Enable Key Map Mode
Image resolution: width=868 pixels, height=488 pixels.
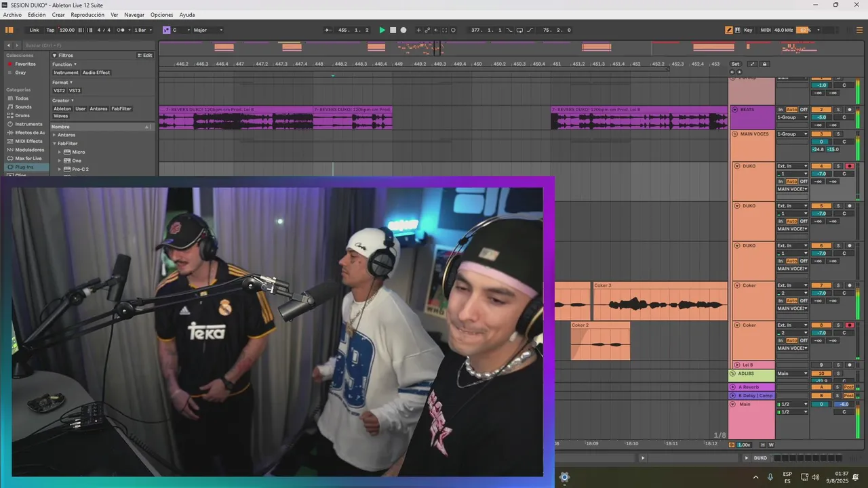pyautogui.click(x=749, y=30)
